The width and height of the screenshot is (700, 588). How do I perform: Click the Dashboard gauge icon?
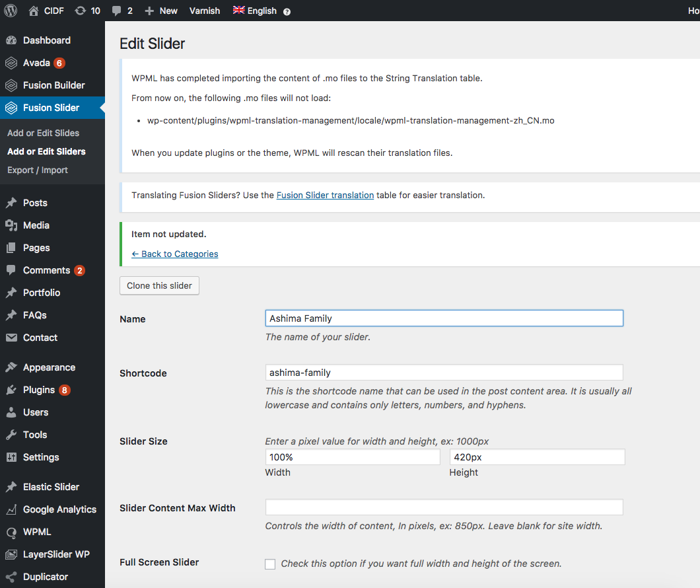point(11,40)
